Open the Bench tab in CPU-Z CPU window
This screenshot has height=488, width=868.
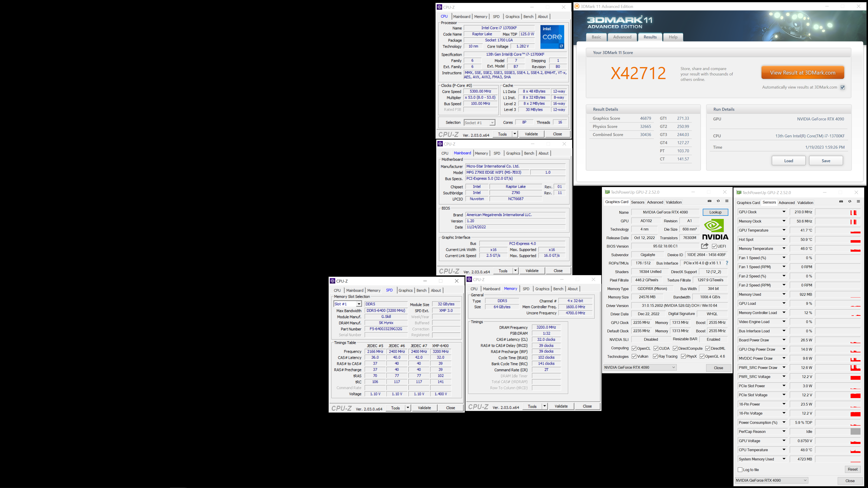point(528,16)
